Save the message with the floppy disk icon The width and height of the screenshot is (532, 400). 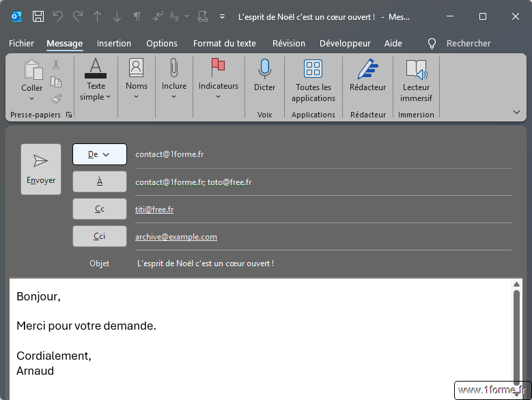pyautogui.click(x=38, y=16)
